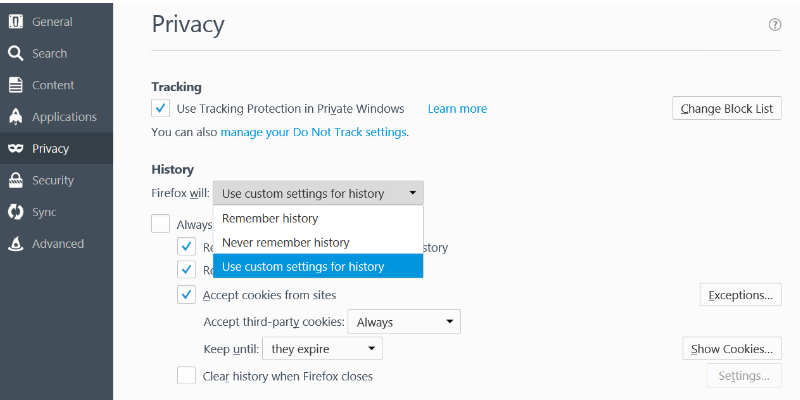Choose Remember history from the list
800x400 pixels.
(x=270, y=219)
